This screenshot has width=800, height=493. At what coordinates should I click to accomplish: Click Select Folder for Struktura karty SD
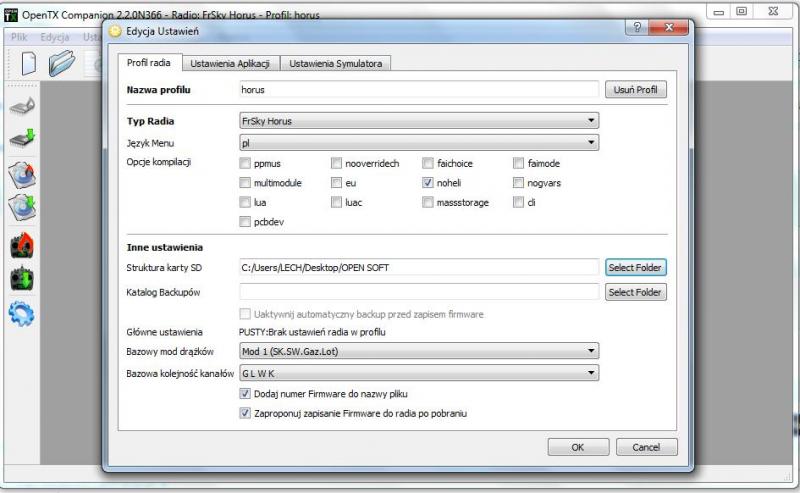click(x=635, y=267)
